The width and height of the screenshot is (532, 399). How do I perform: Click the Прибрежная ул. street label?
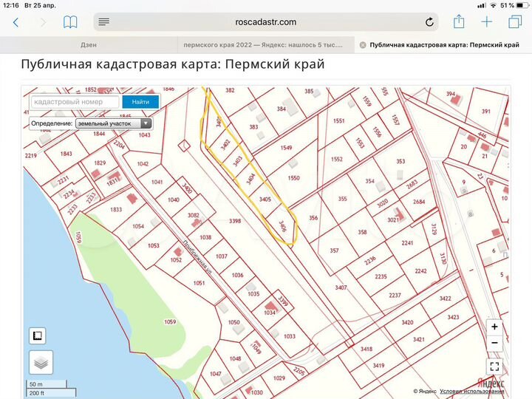click(x=197, y=257)
